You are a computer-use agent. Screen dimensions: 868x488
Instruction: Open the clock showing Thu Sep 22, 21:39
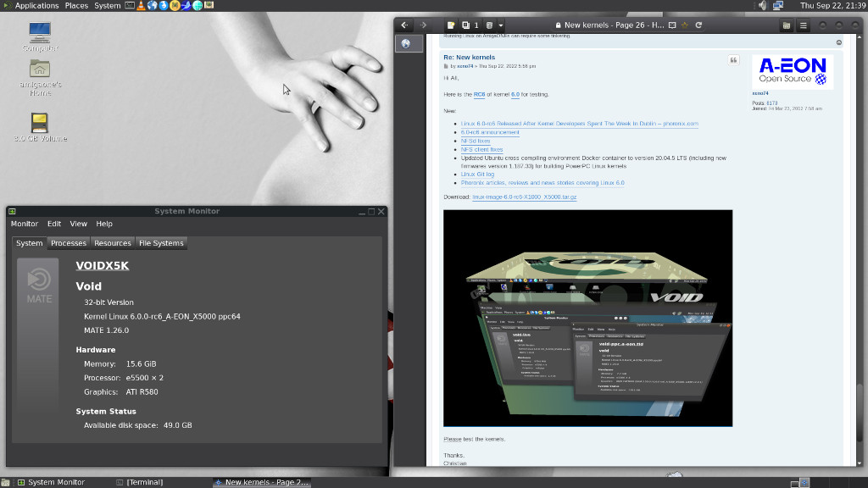832,6
